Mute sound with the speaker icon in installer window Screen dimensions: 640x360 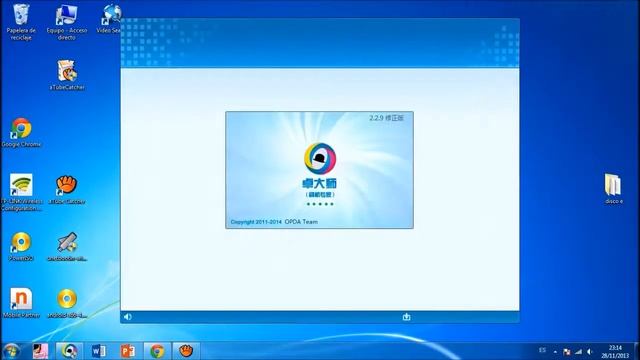pyautogui.click(x=128, y=317)
